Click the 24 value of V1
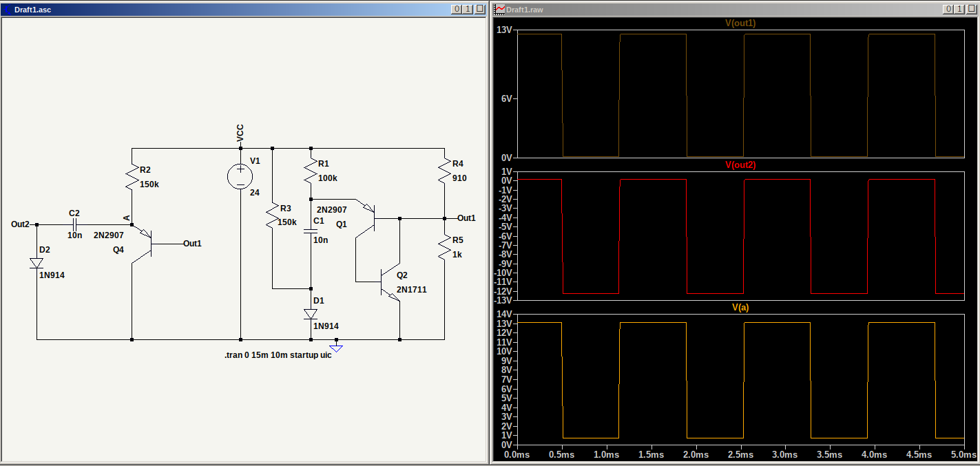980x466 pixels. tap(255, 193)
